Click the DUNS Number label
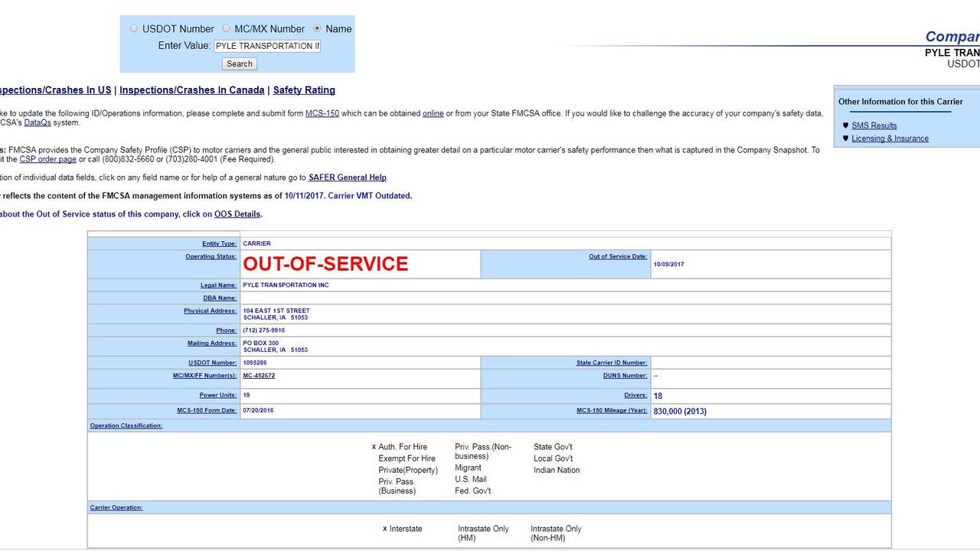980x551 pixels. point(626,376)
